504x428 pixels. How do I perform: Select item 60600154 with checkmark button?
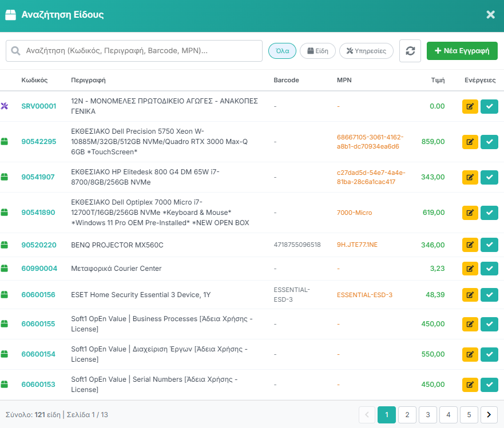489,354
